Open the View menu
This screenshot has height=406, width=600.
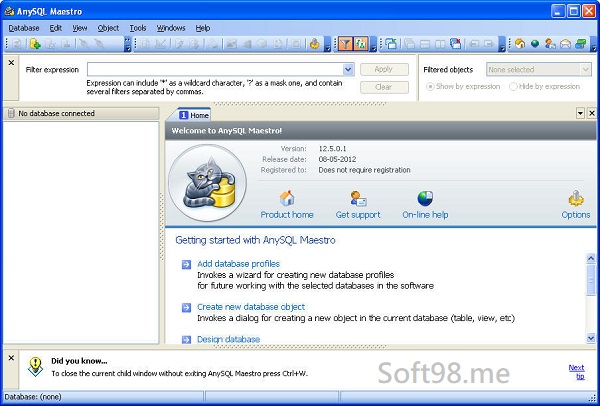tap(80, 28)
